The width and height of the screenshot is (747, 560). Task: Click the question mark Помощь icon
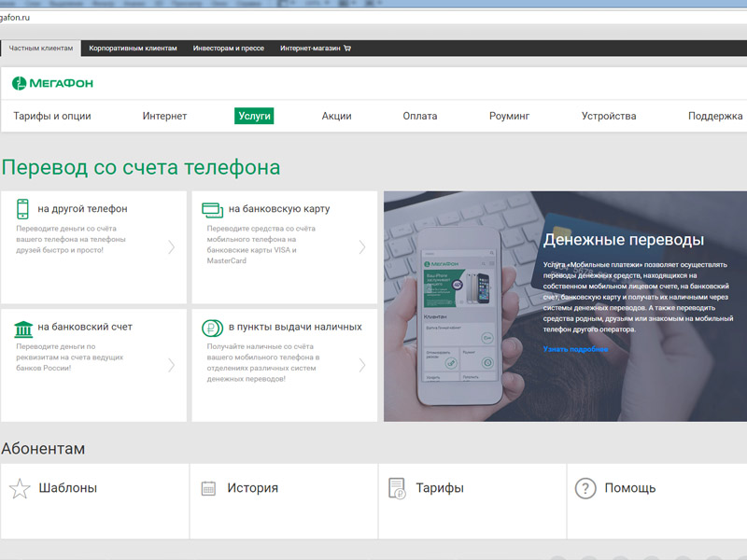585,488
